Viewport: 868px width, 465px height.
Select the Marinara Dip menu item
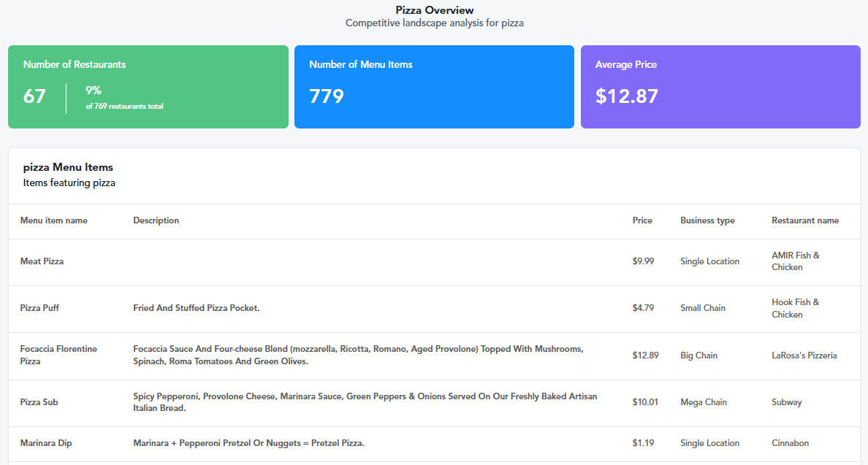tap(46, 443)
